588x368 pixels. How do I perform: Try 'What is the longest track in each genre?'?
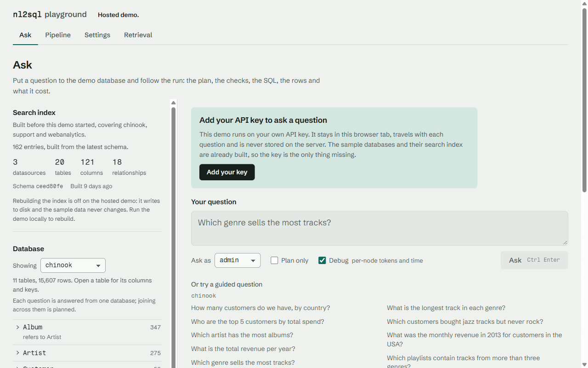[446, 308]
